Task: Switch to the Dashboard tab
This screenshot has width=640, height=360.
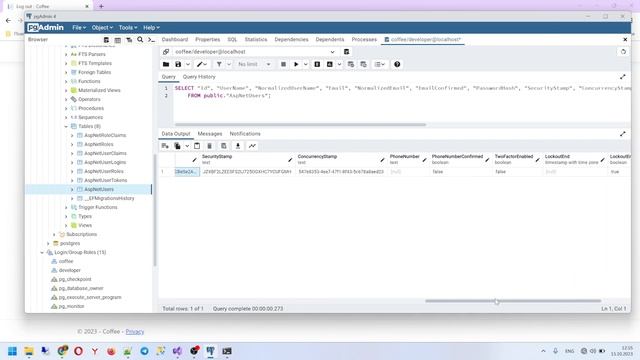Action: click(x=175, y=40)
